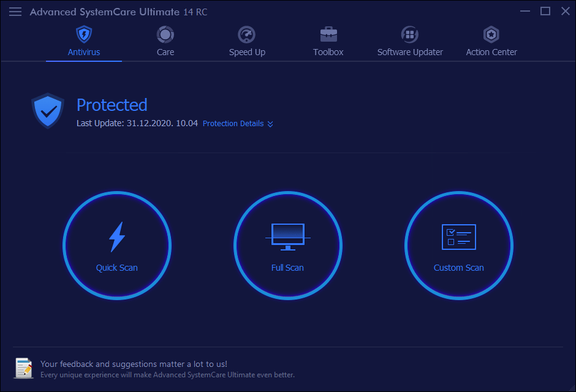
Task: Expand Protection Details double chevron
Action: [x=270, y=124]
